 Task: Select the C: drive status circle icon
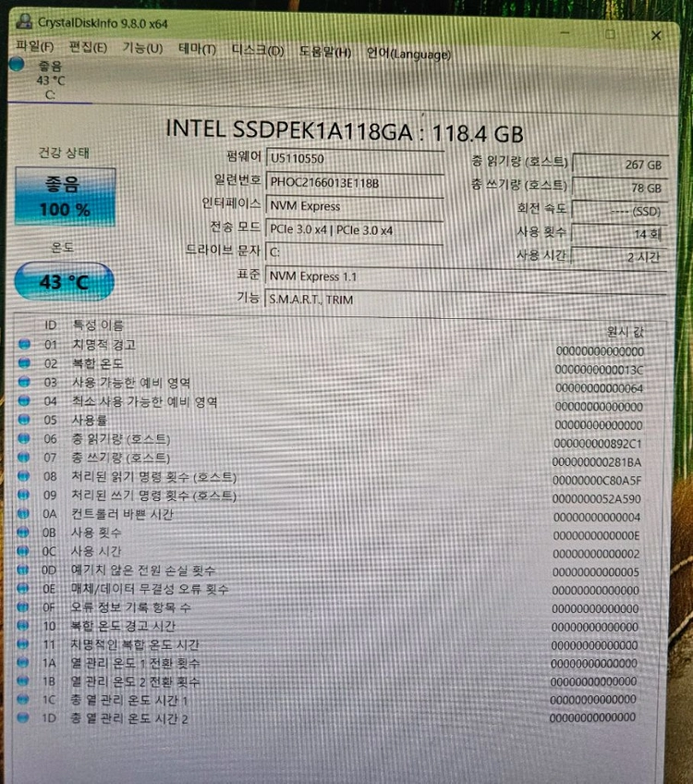17,65
